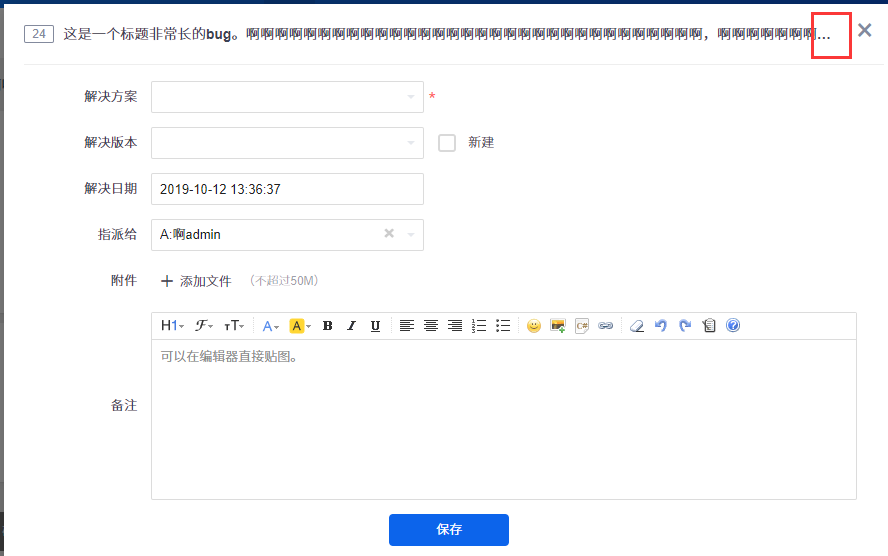
Task: Click the 保存 button
Action: (449, 529)
